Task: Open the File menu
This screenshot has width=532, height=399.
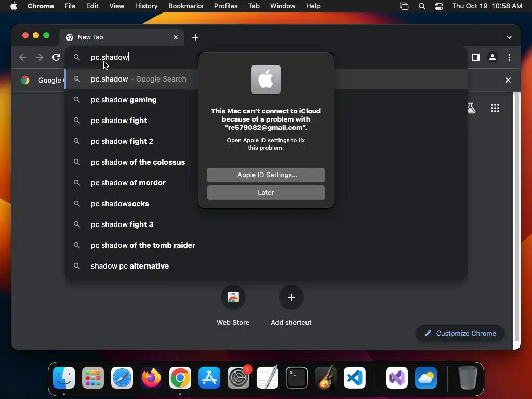Action: tap(70, 6)
